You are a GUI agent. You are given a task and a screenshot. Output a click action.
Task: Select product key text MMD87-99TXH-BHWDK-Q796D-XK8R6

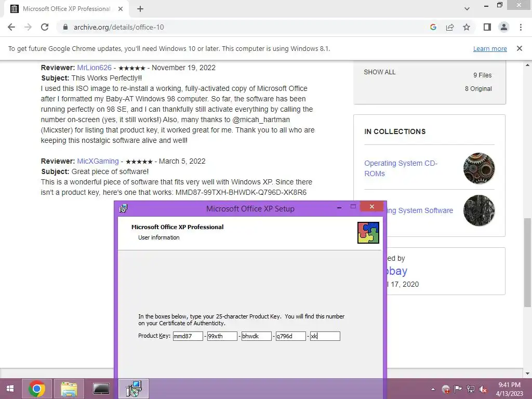[x=241, y=192]
